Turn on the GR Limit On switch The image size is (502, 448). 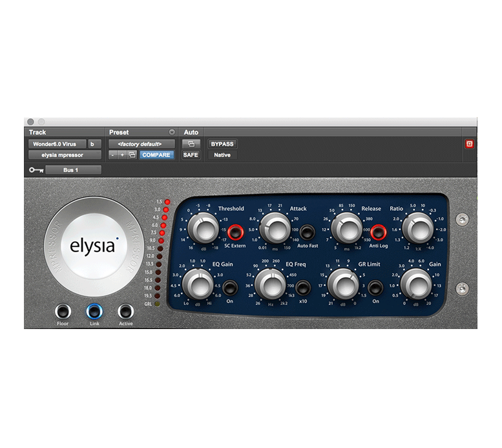375,288
